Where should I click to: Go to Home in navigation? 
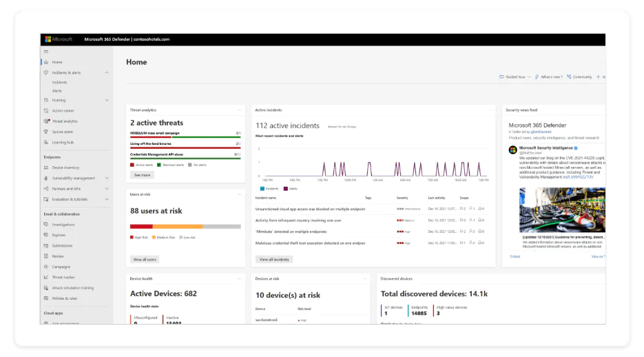point(57,62)
